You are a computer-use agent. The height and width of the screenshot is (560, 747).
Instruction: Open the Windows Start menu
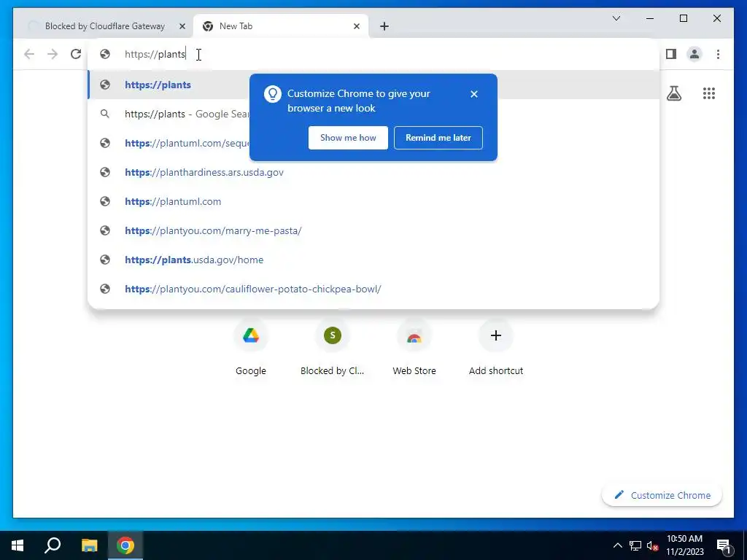coord(18,545)
